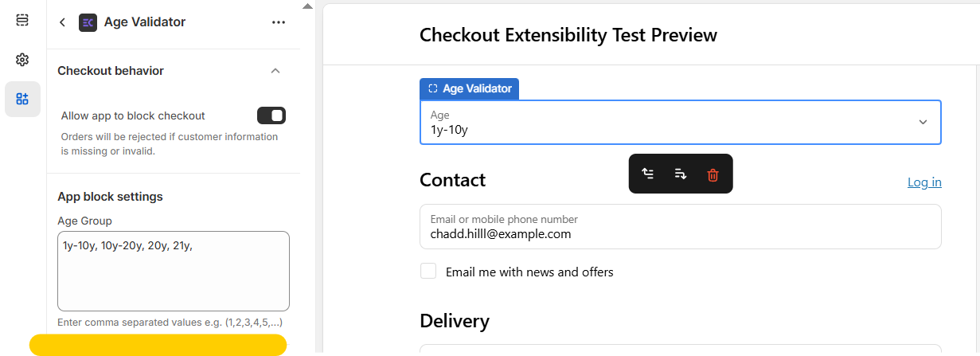Focus the Email or mobile phone field
This screenshot has height=356, width=980.
680,227
